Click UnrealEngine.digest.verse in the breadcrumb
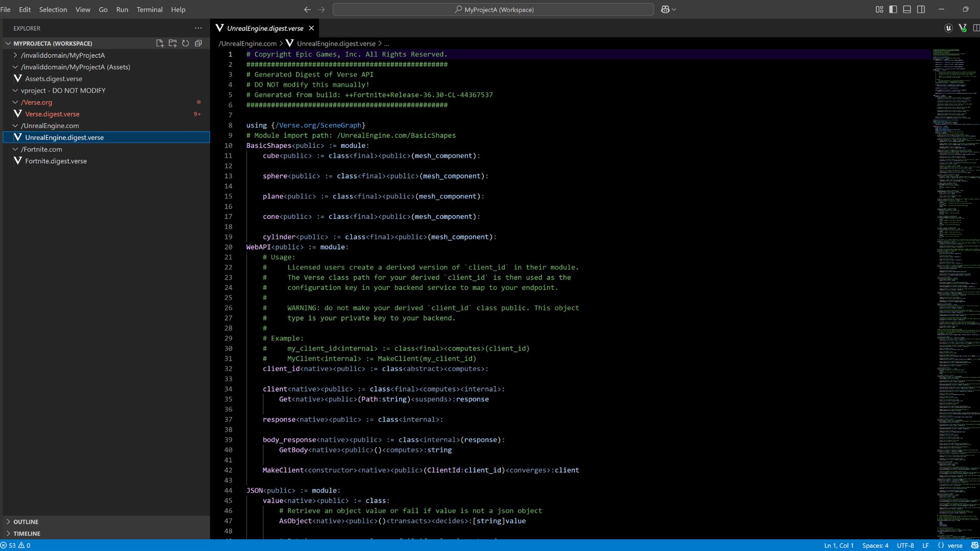This screenshot has width=980, height=551. [x=336, y=43]
